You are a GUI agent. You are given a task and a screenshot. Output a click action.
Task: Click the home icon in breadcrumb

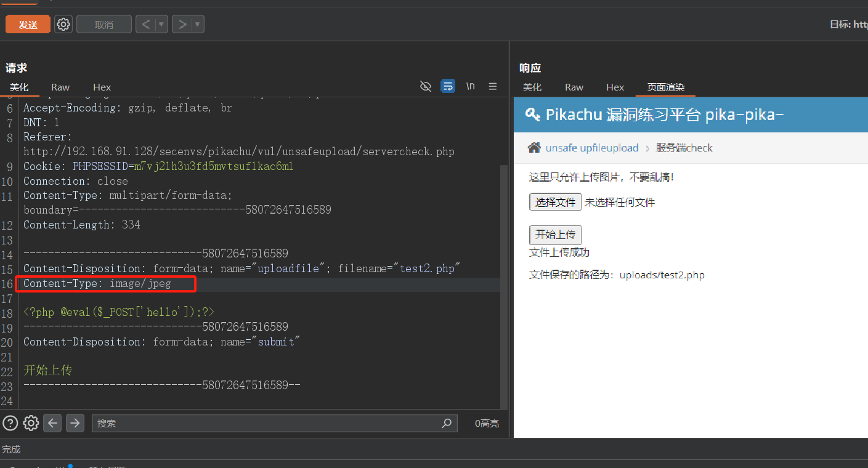[x=534, y=147]
